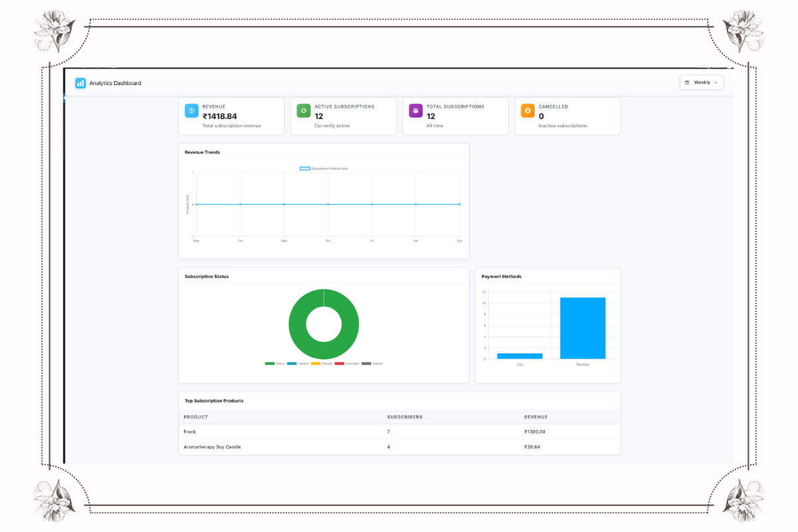Click the blue rupee icon on Revenue card
This screenshot has width=798, height=532.
192,110
